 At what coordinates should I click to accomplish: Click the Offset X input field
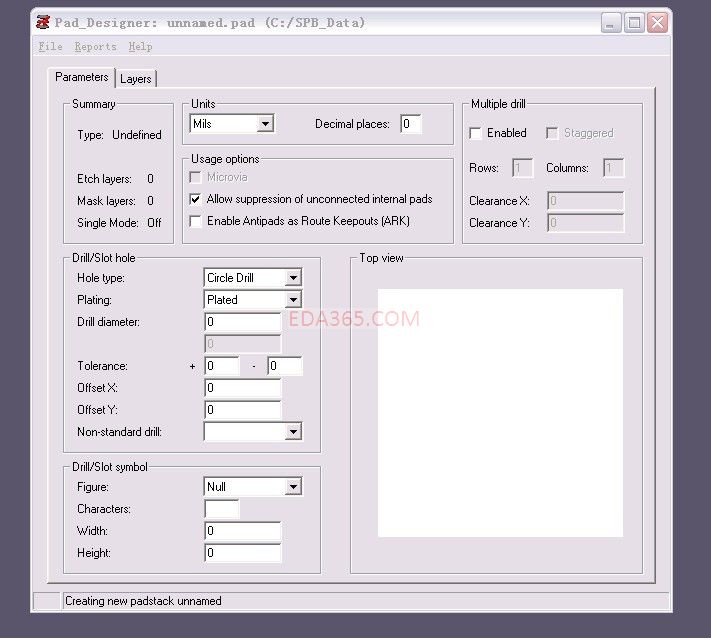[243, 388]
